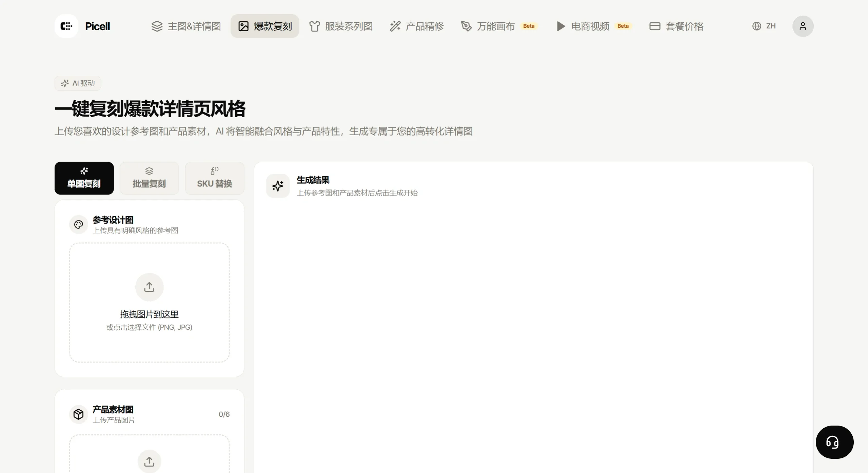Click the sparkle icon in AI 驱动 badge

pos(65,83)
